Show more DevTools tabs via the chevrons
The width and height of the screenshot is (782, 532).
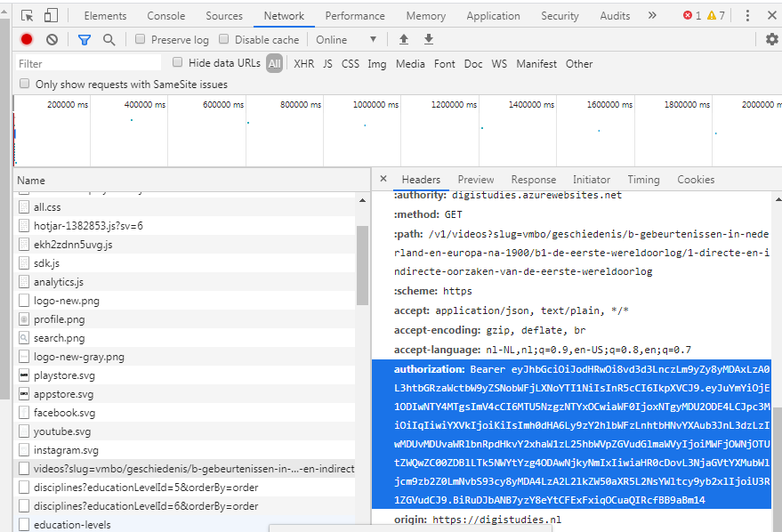point(652,15)
